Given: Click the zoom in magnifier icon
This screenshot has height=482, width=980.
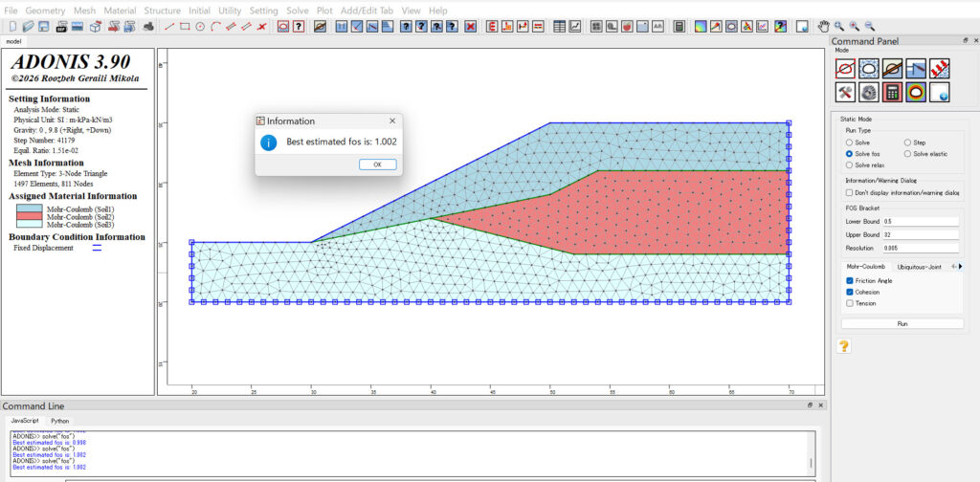Looking at the screenshot, I should pos(855,27).
